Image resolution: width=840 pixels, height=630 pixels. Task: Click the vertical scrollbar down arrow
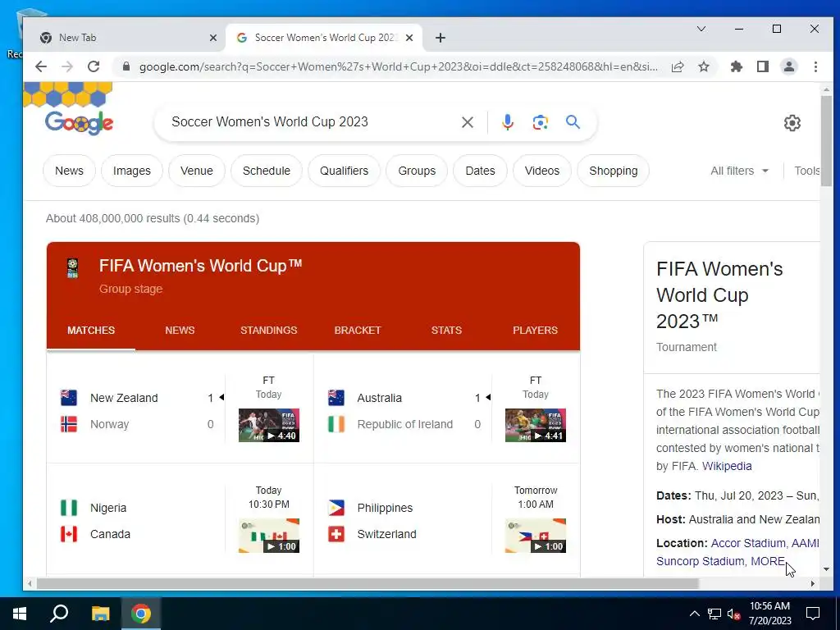click(x=826, y=569)
